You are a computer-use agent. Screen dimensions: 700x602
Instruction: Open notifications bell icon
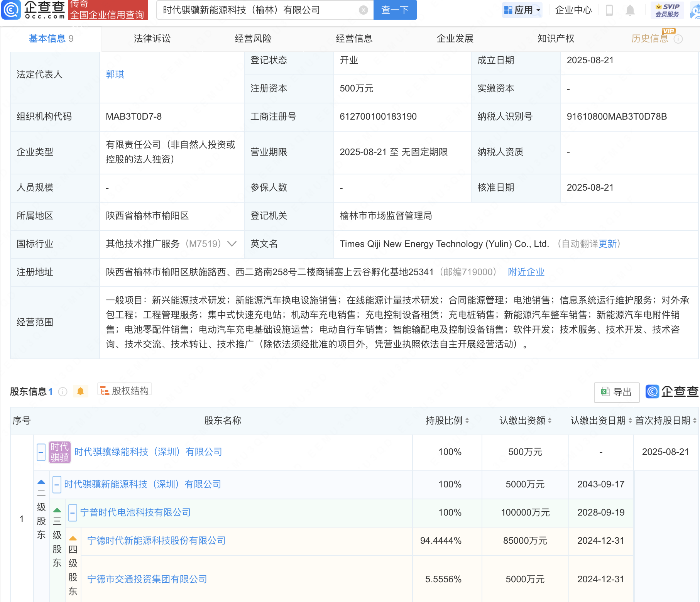(x=630, y=10)
